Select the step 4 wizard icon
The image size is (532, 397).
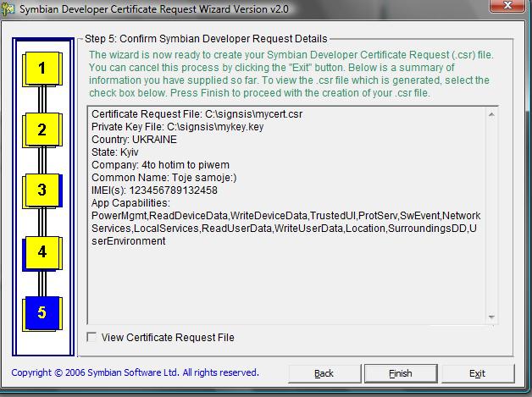point(42,251)
